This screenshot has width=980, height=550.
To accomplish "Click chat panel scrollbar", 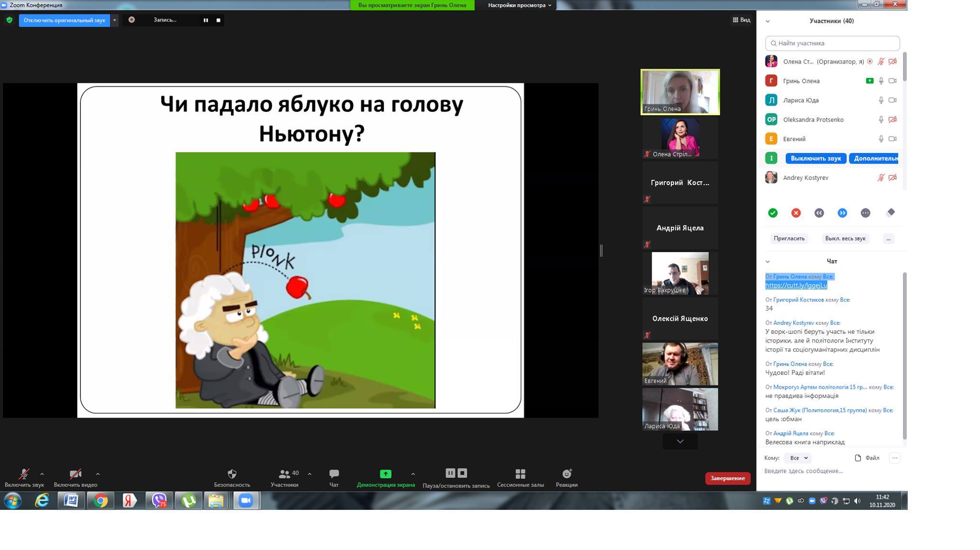I will (x=904, y=356).
